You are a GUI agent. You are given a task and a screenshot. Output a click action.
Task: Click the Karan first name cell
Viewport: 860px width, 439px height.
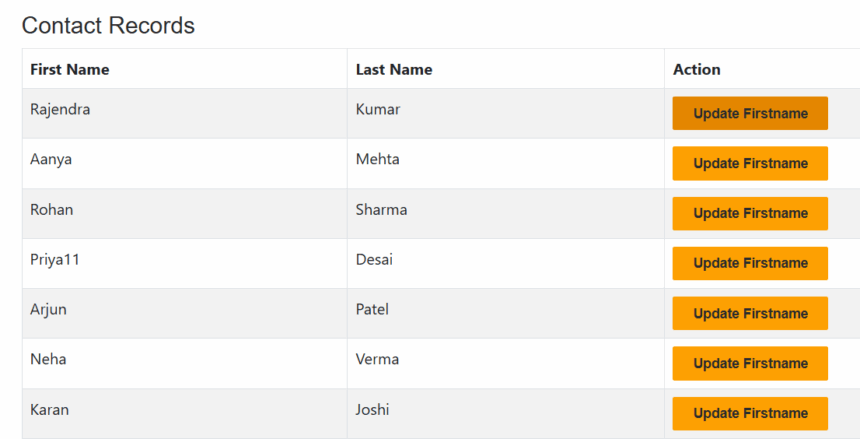pos(50,410)
